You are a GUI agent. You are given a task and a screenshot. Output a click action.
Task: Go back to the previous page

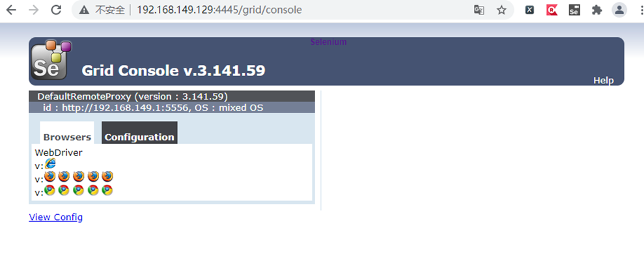(x=11, y=10)
